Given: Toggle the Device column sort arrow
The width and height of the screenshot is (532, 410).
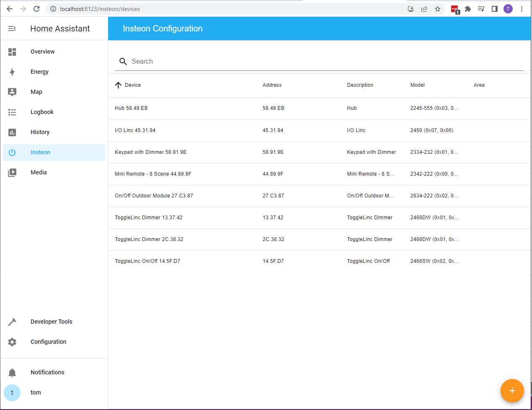Looking at the screenshot, I should pyautogui.click(x=118, y=85).
